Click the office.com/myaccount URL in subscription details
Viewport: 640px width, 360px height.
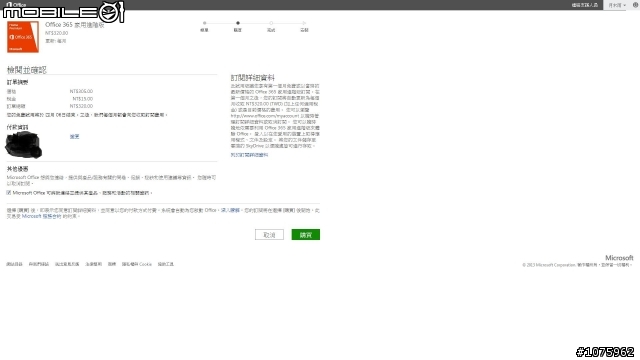click(264, 116)
